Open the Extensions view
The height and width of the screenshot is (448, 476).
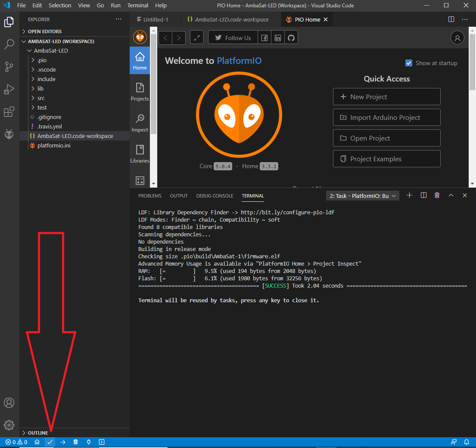pos(9,112)
